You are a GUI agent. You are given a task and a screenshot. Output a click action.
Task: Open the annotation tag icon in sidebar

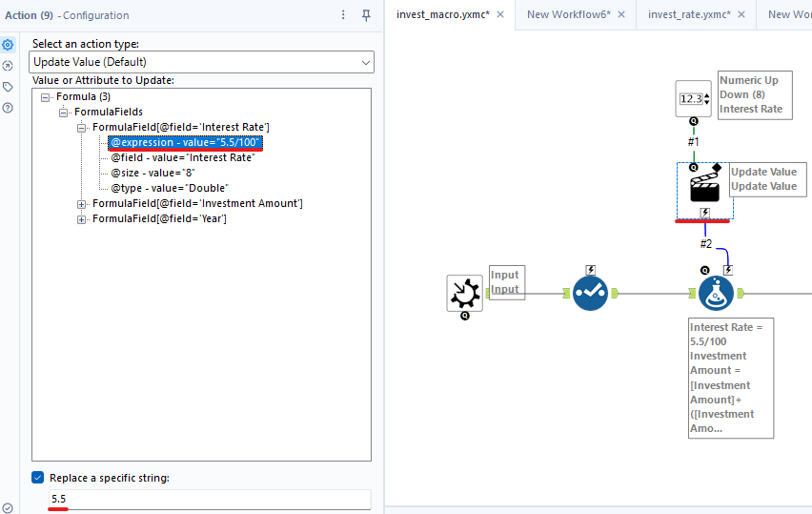tap(8, 87)
